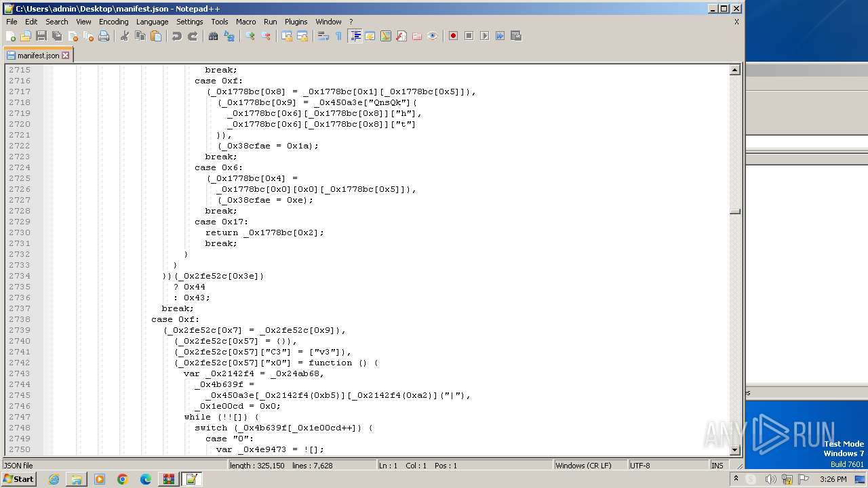Click the Zoom In toolbar icon

[250, 36]
